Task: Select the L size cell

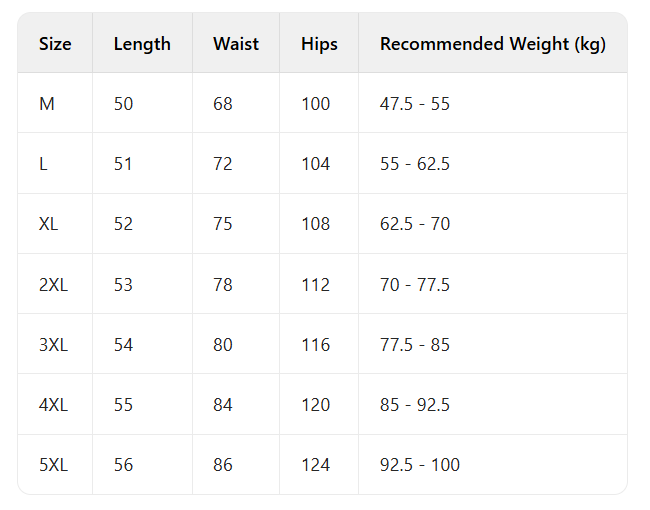Action: click(44, 164)
